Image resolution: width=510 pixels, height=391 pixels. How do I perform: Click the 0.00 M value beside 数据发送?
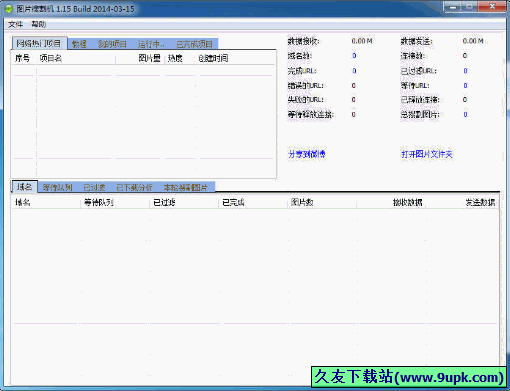coord(473,41)
